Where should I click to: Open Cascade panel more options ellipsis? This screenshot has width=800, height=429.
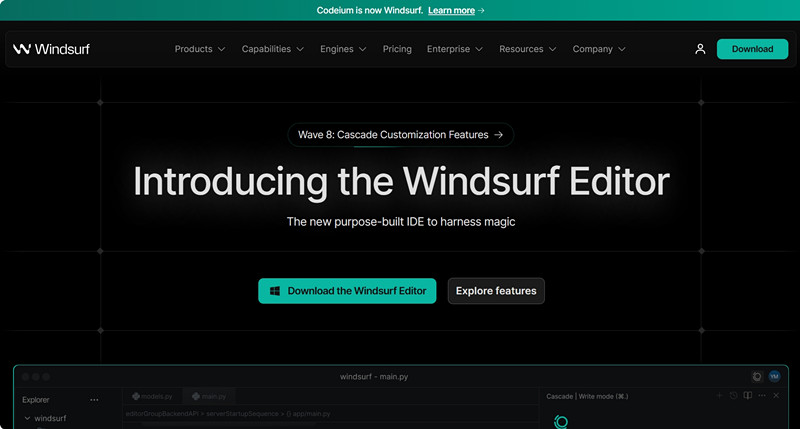coord(762,396)
